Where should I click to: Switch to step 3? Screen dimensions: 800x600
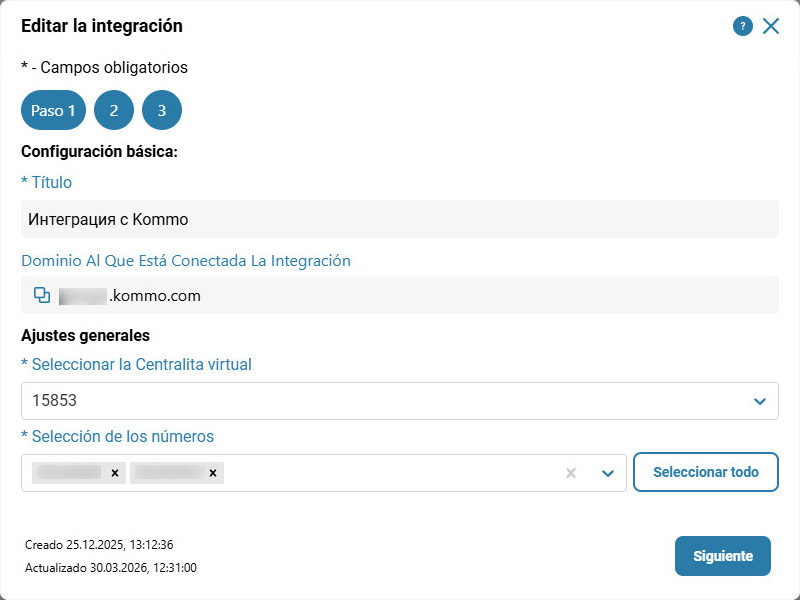coord(162,110)
